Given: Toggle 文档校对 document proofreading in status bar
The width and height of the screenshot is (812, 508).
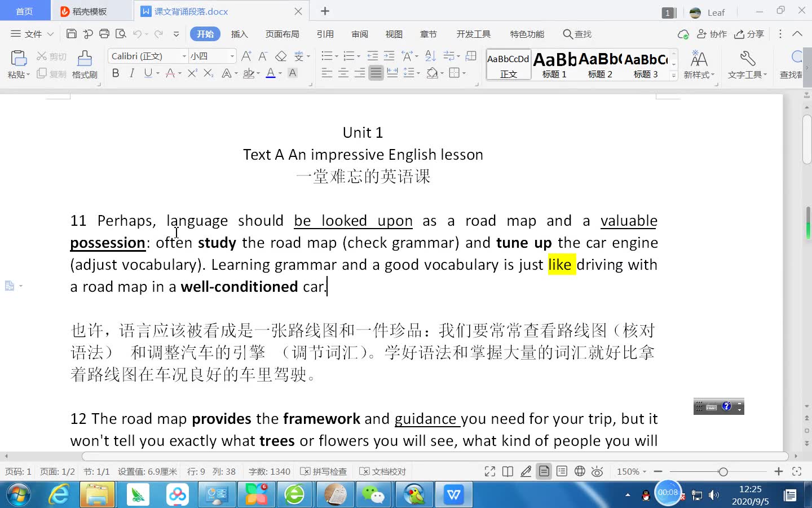Looking at the screenshot, I should coord(383,471).
